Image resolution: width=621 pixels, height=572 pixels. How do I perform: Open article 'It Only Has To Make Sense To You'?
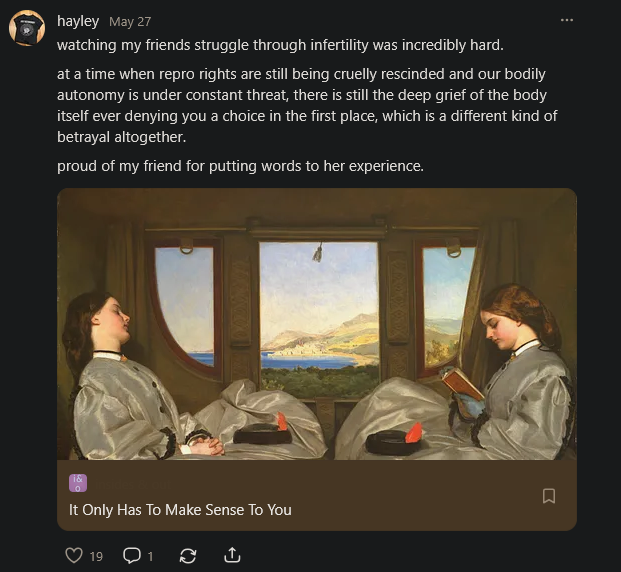tap(180, 510)
